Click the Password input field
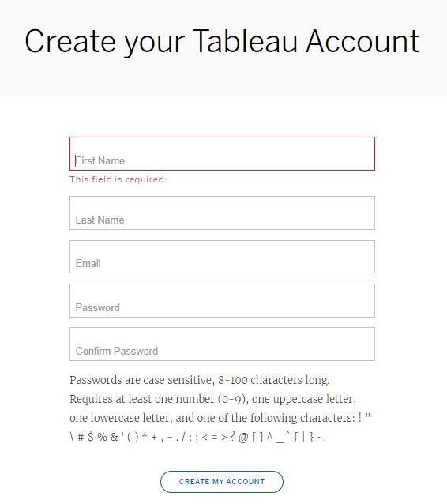The height and width of the screenshot is (504, 447). (222, 300)
